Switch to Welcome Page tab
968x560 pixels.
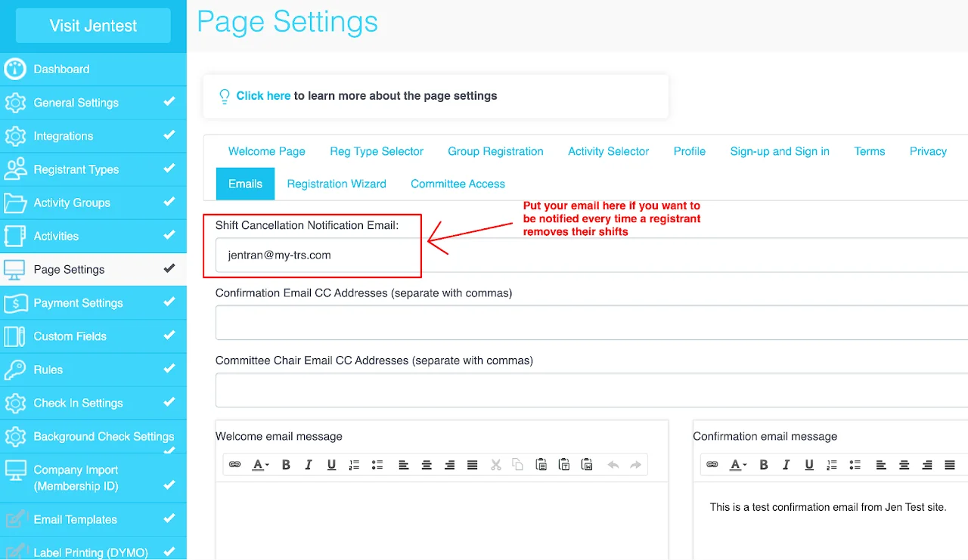click(267, 151)
